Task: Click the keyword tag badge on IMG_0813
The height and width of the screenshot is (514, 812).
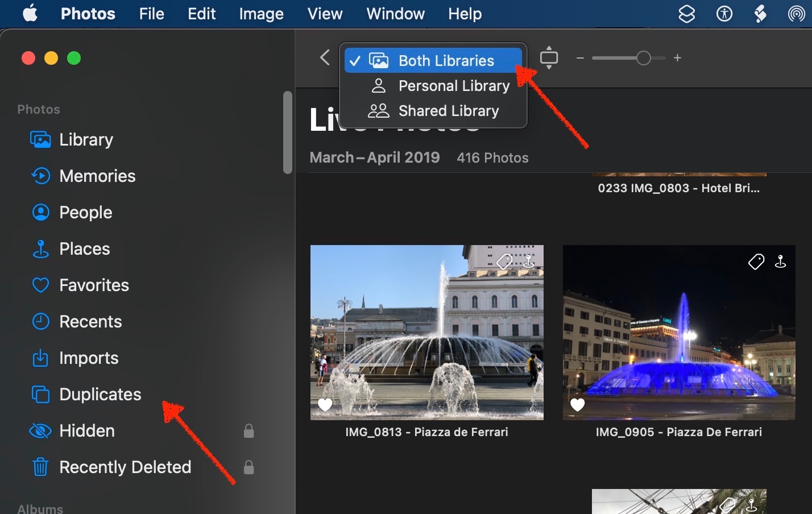Action: pyautogui.click(x=504, y=262)
